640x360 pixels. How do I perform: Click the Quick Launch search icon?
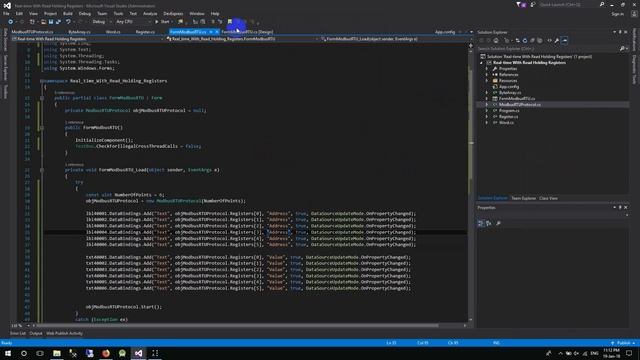click(602, 4)
